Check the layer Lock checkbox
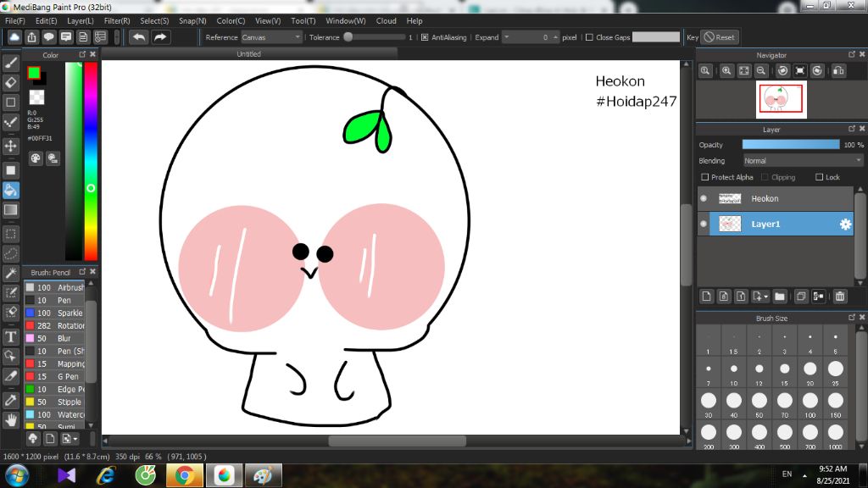This screenshot has height=488, width=868. pos(819,177)
